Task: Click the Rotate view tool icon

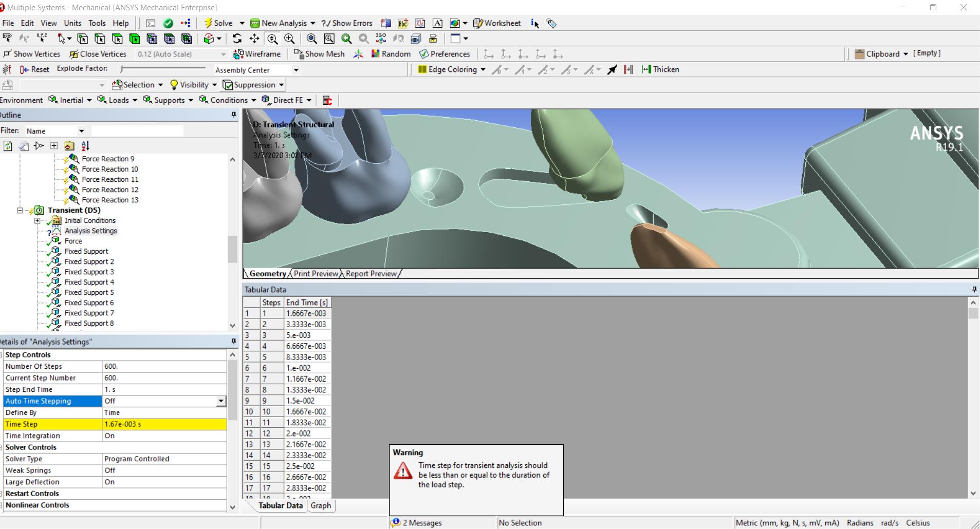Action: (x=237, y=39)
